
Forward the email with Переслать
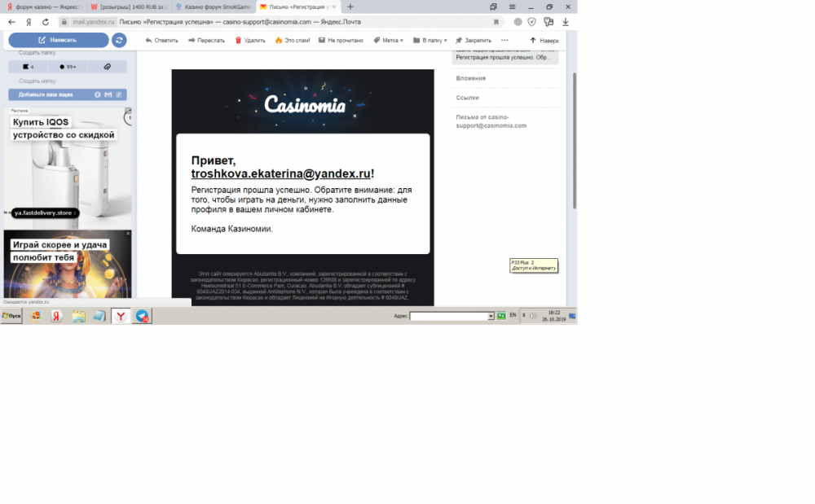206,40
